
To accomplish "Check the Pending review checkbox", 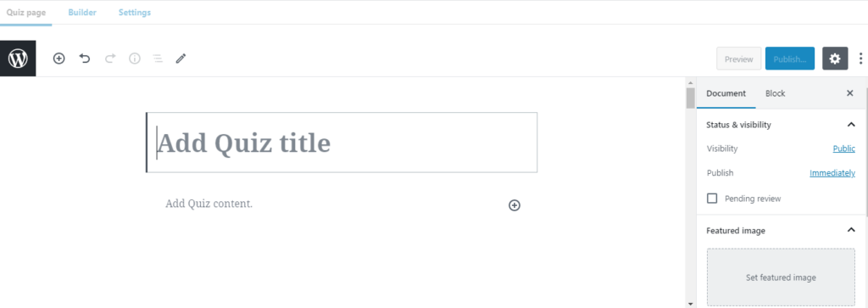I will tap(712, 199).
